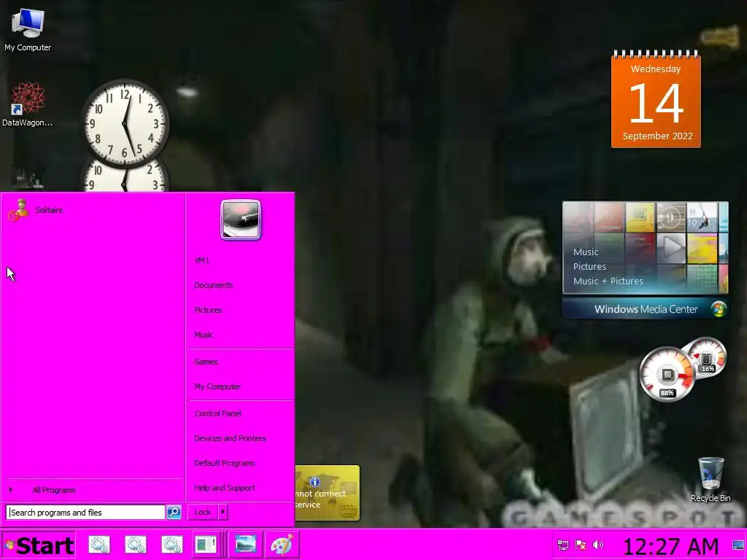The width and height of the screenshot is (747, 560).
Task: Click the memory gauge showing 16%
Action: [708, 357]
